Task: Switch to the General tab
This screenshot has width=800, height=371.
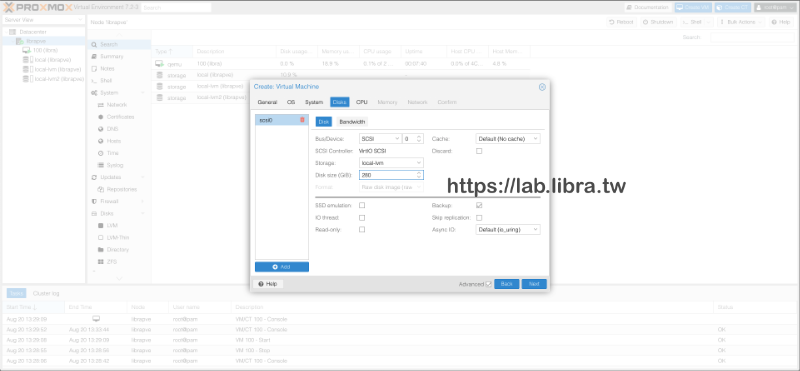Action: click(x=267, y=102)
